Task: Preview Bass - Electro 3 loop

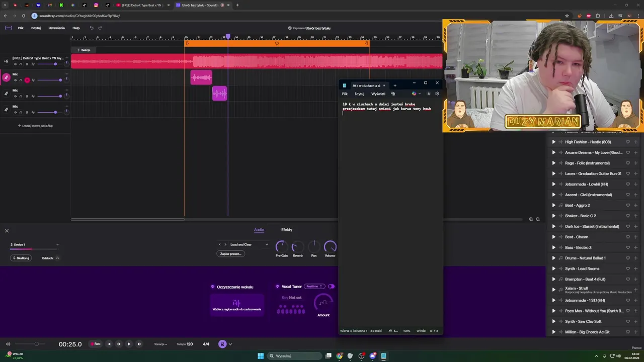Action: pos(554,248)
